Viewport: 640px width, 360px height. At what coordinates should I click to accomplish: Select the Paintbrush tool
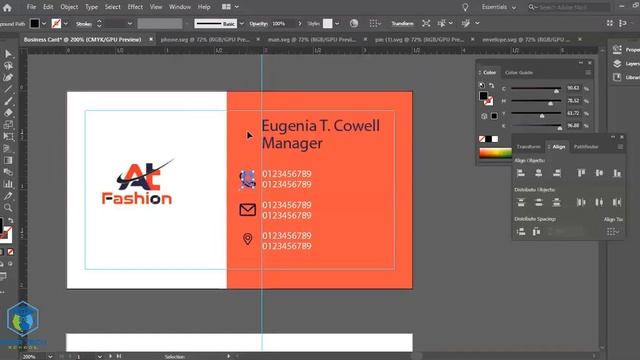click(x=8, y=101)
